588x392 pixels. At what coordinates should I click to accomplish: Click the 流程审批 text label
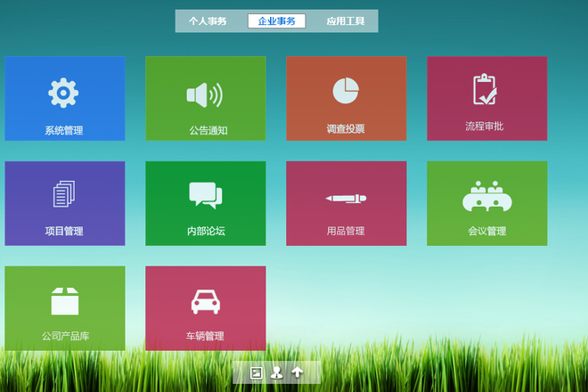485,127
